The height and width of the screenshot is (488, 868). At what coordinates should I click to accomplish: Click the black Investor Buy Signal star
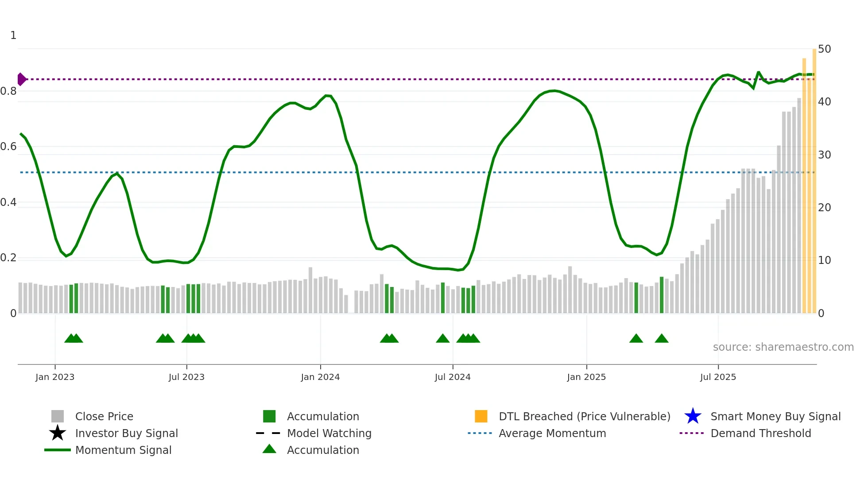58,433
